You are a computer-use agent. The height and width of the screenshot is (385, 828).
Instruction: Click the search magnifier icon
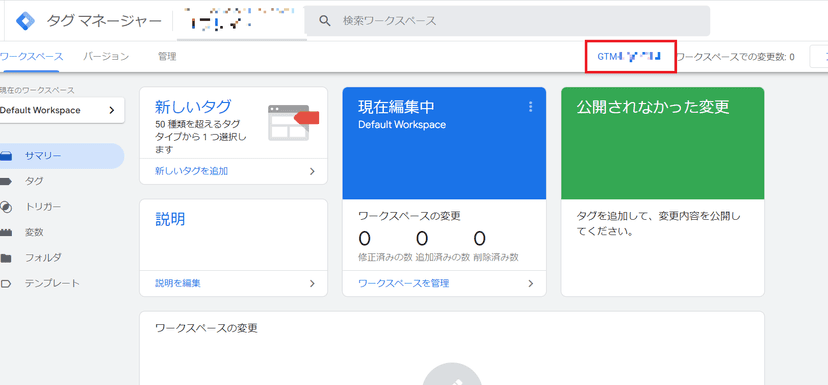coord(325,21)
